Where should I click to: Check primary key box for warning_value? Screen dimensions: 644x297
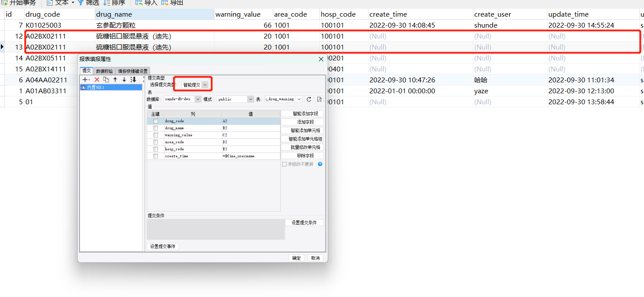[155, 135]
